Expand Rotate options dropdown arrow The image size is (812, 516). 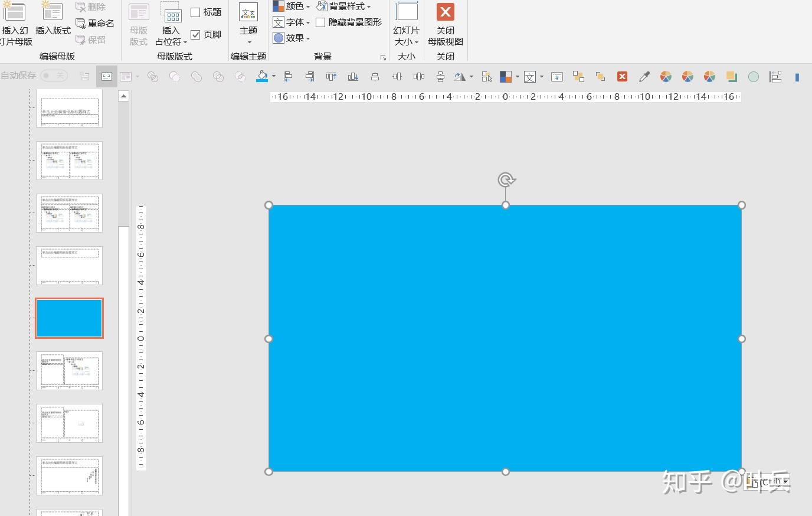[471, 77]
